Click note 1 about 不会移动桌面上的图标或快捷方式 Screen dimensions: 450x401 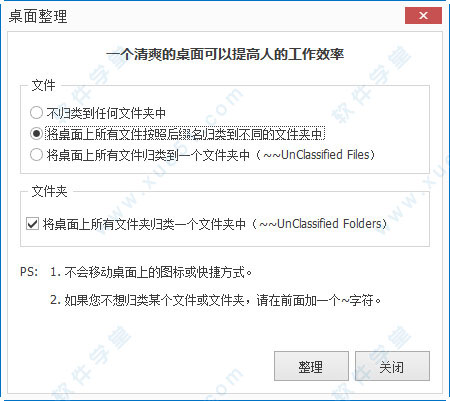151,272
